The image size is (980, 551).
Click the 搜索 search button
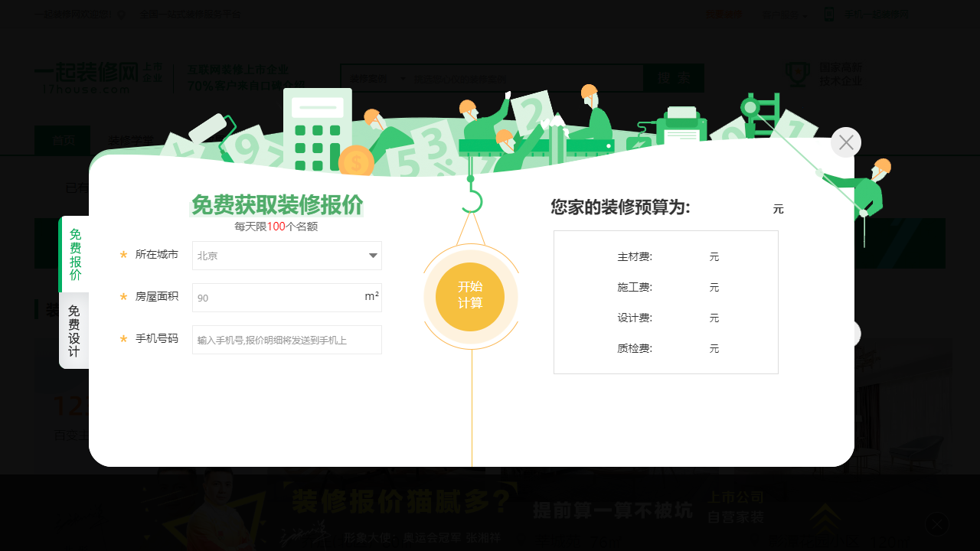pyautogui.click(x=673, y=77)
